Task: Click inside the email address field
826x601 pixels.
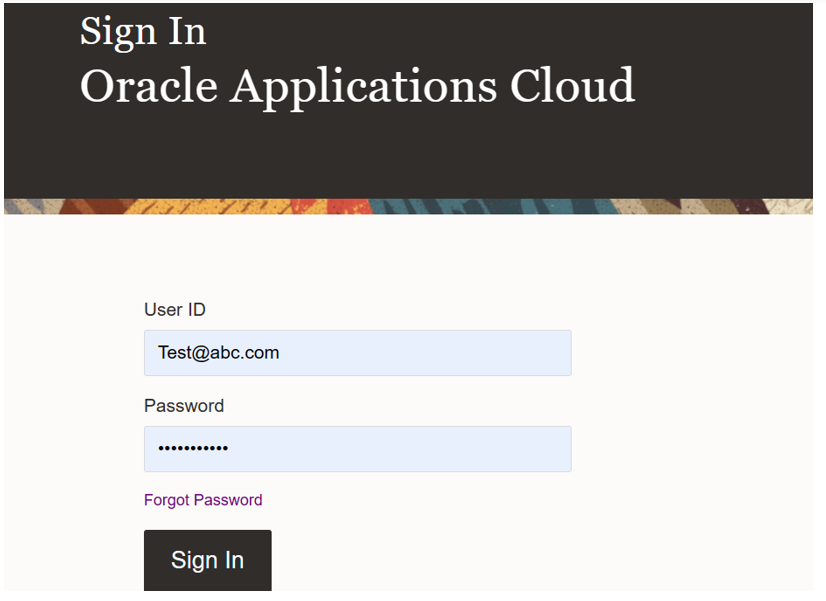Action: pos(357,352)
